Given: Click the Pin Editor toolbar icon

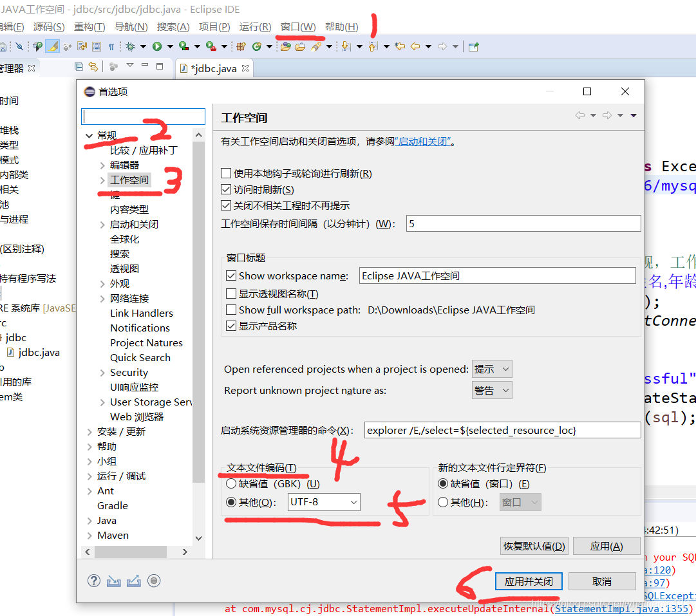Looking at the screenshot, I should (474, 46).
